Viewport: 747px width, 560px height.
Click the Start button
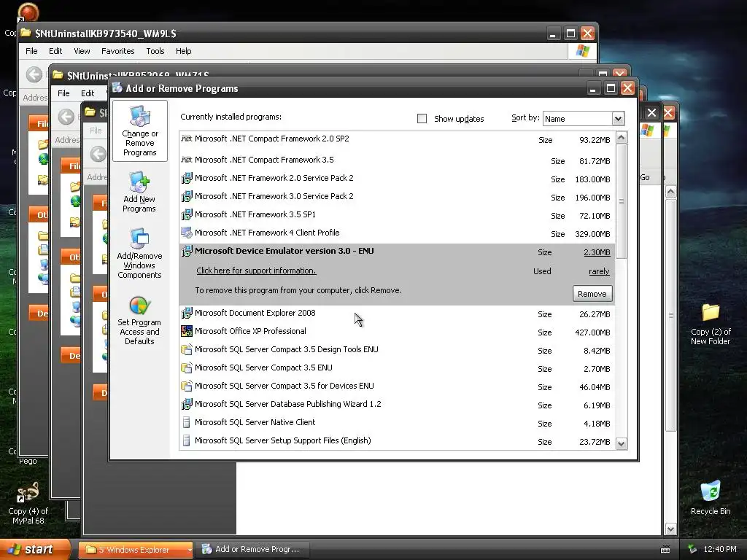(x=34, y=549)
